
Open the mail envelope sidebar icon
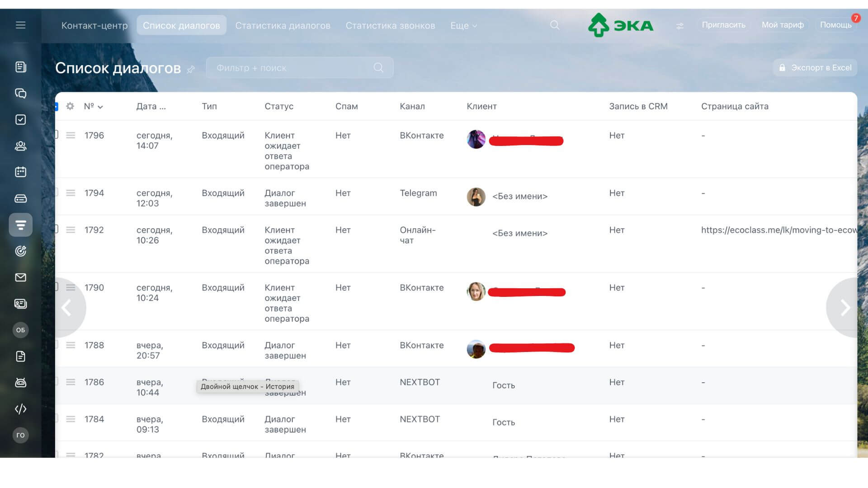[20, 277]
